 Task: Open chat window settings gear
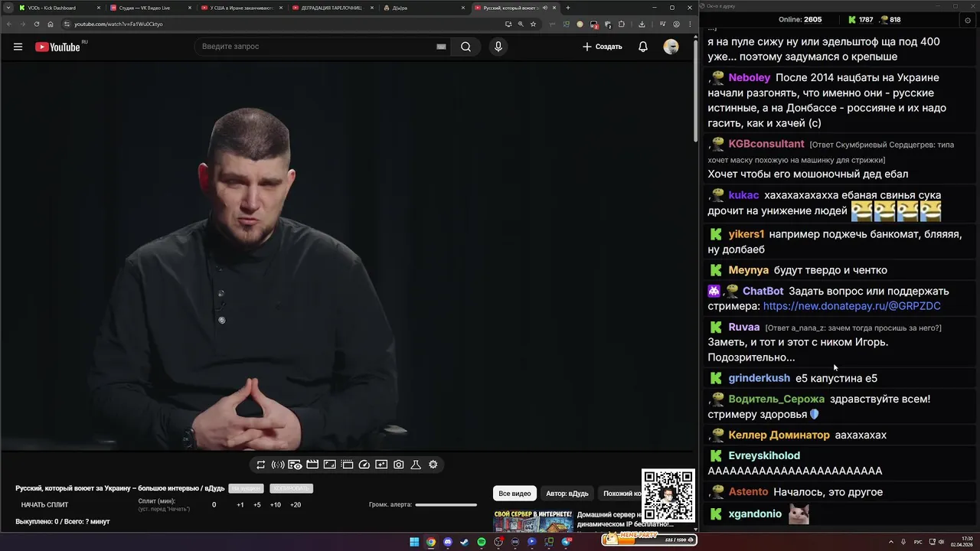tap(968, 20)
